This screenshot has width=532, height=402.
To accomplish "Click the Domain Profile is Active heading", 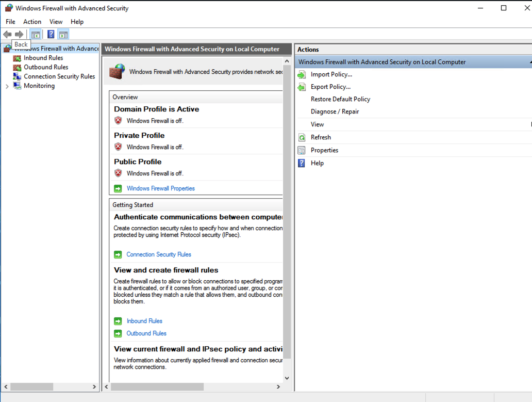I will 156,109.
